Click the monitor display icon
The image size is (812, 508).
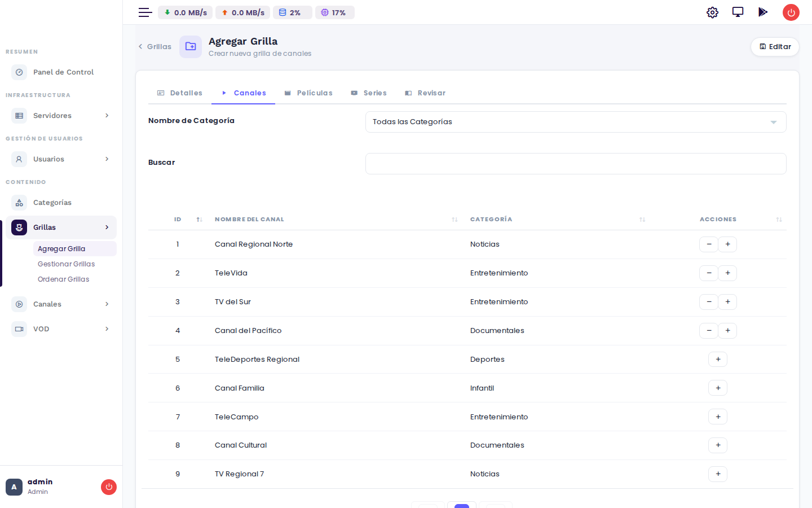(x=738, y=12)
